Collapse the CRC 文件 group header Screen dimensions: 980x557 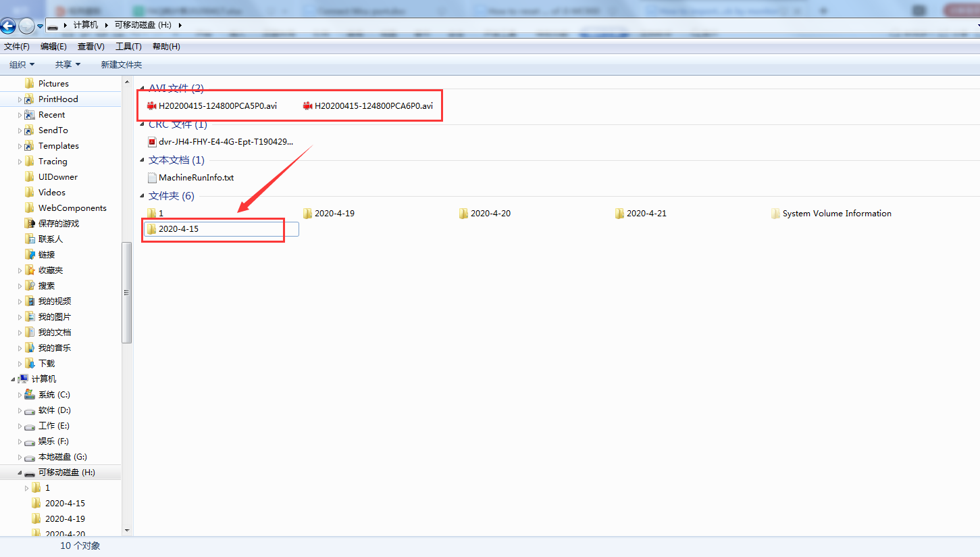[x=141, y=124]
